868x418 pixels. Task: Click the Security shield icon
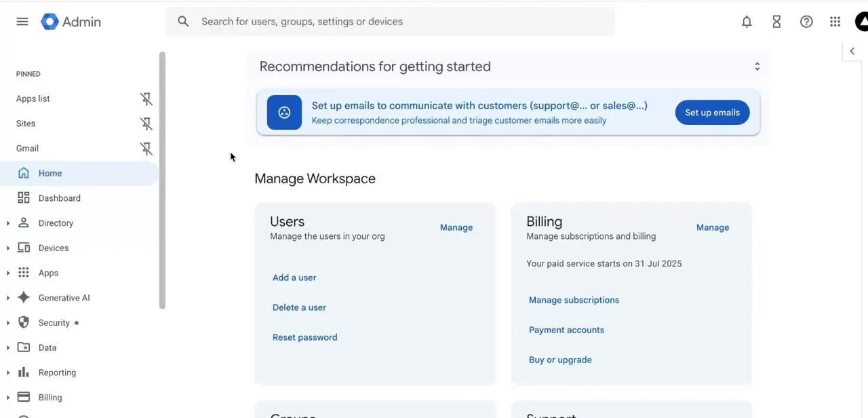24,322
